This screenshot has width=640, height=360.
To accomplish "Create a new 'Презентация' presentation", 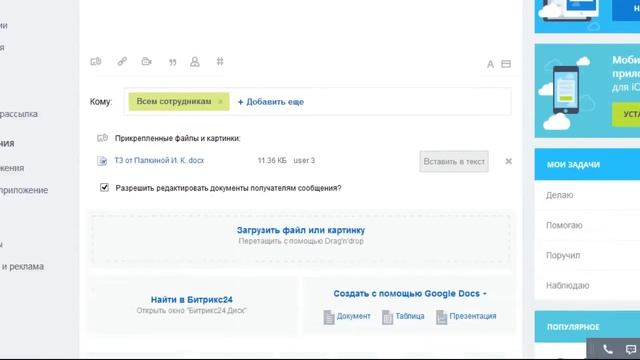I will click(473, 316).
